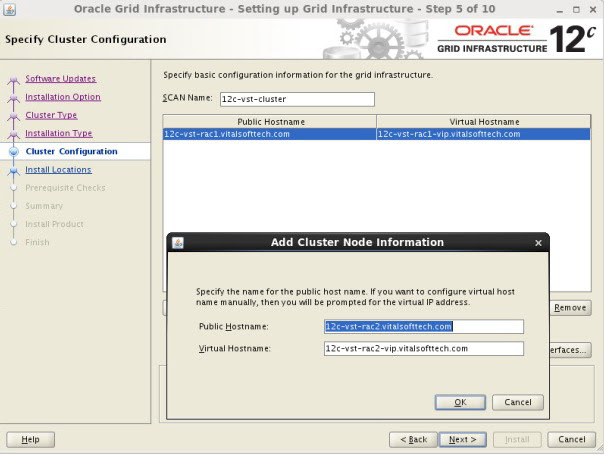Click the Summary step in sidebar
This screenshot has width=604, height=455.
coord(44,206)
